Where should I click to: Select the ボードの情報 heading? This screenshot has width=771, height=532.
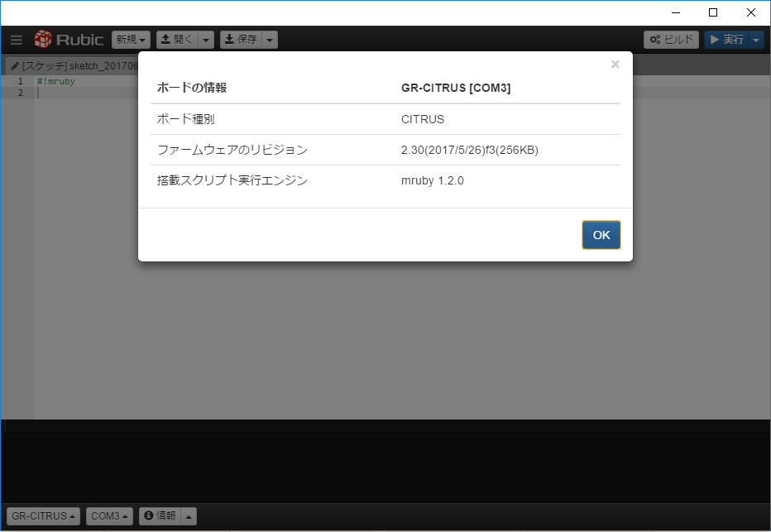click(x=192, y=88)
